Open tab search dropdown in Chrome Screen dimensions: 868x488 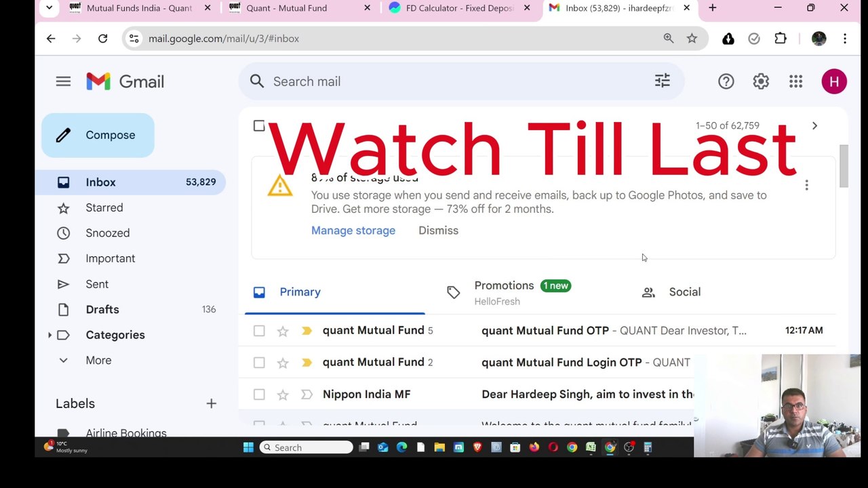pyautogui.click(x=49, y=8)
